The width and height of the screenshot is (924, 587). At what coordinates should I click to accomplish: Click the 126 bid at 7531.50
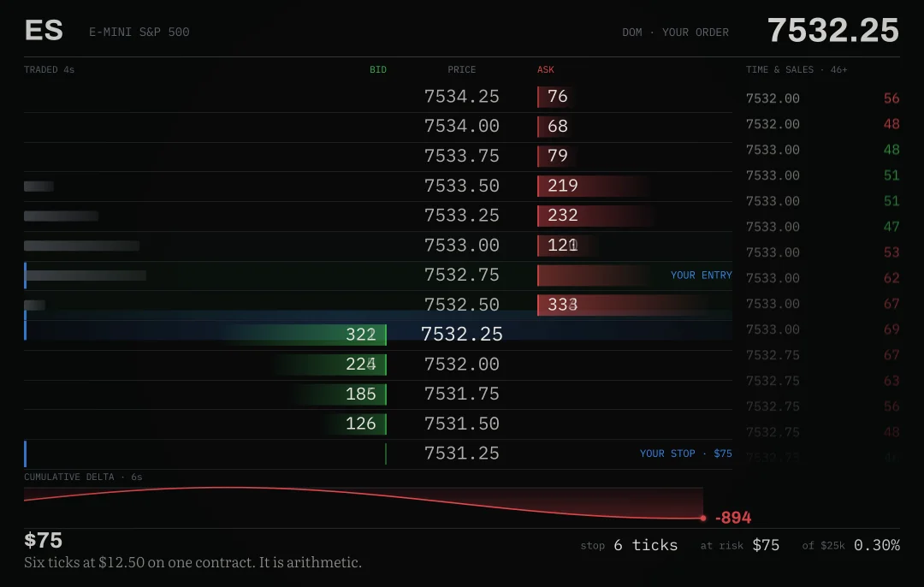(x=361, y=424)
